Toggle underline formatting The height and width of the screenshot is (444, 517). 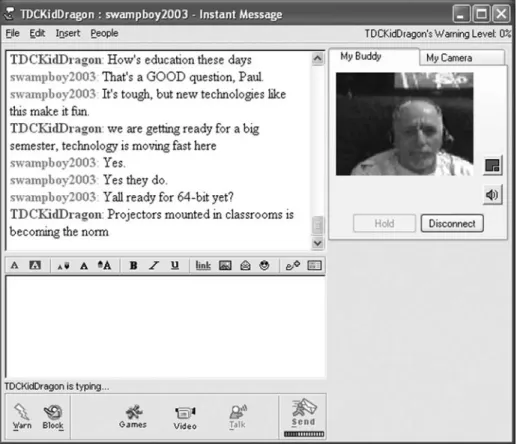coord(175,266)
